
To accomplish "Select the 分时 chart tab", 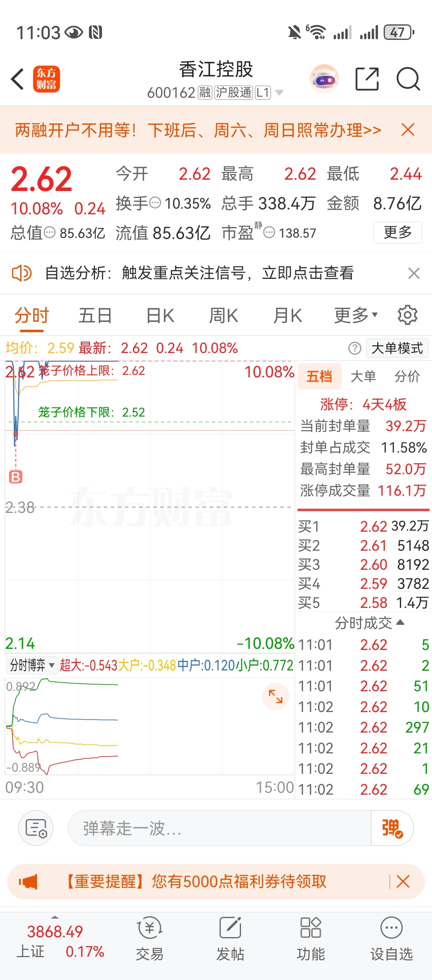I will point(31,316).
